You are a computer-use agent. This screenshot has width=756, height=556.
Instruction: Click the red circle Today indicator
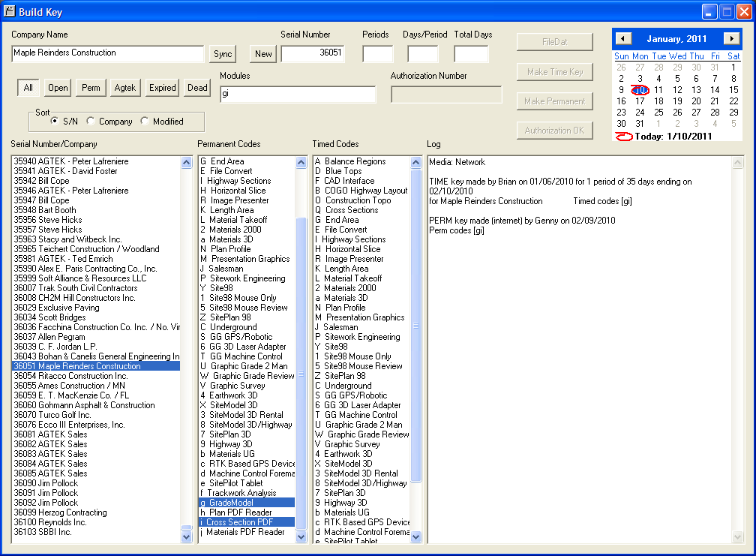[x=624, y=137]
